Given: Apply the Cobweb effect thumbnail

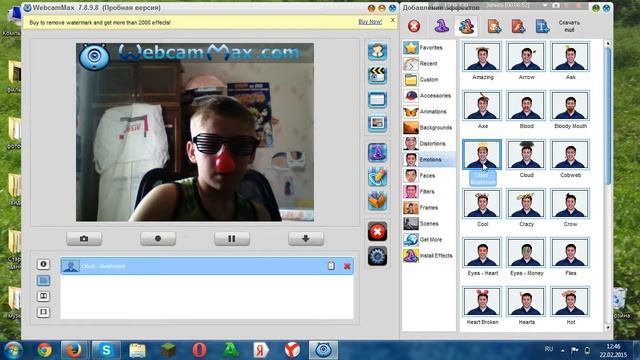Looking at the screenshot, I should [570, 154].
